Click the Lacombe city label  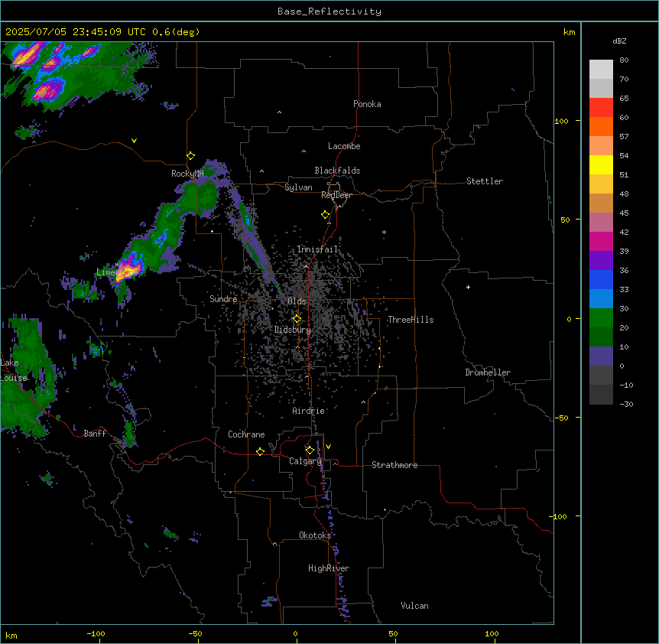click(x=344, y=146)
